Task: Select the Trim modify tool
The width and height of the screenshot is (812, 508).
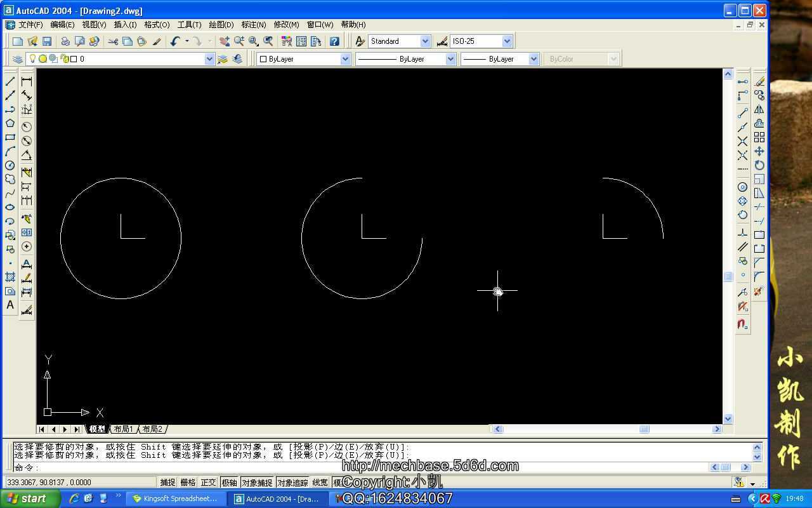Action: 759,207
